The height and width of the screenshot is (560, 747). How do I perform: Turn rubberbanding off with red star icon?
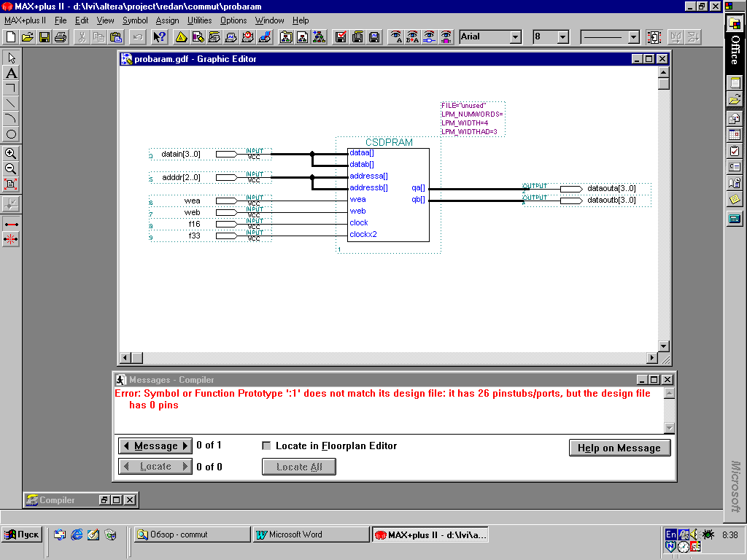[11, 239]
